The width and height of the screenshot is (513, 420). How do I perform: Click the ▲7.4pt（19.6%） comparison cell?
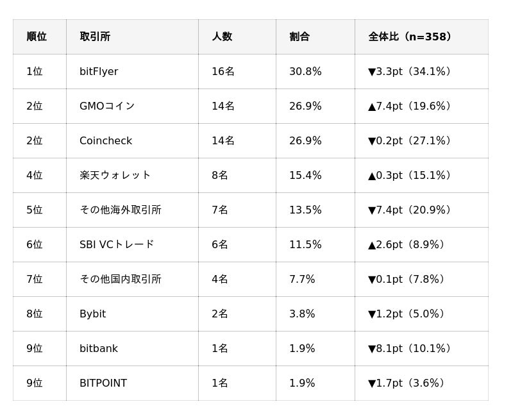pyautogui.click(x=410, y=106)
